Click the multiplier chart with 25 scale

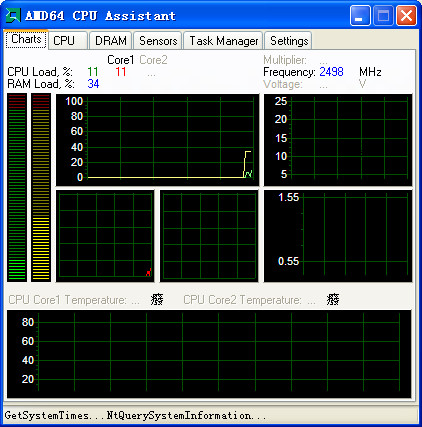click(x=338, y=140)
